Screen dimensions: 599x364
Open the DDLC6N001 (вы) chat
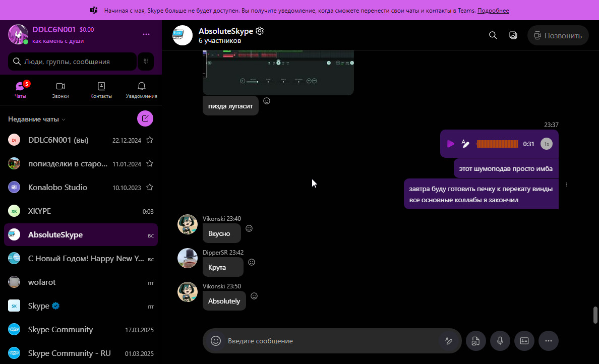pos(81,140)
